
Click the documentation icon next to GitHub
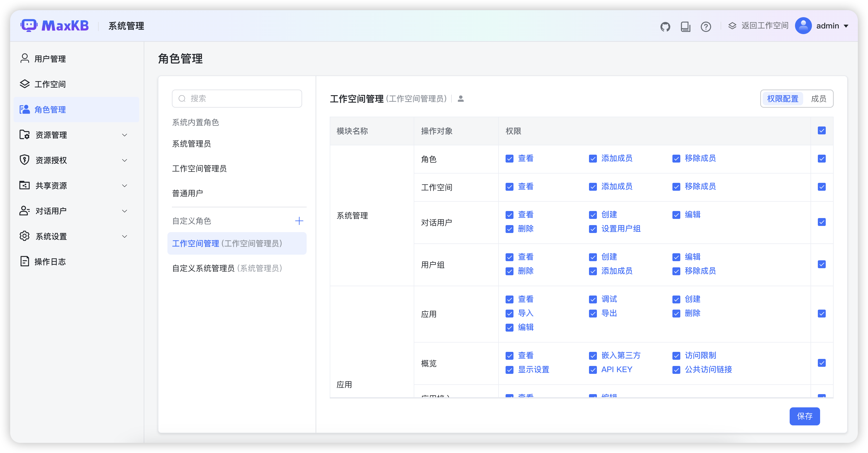click(685, 26)
